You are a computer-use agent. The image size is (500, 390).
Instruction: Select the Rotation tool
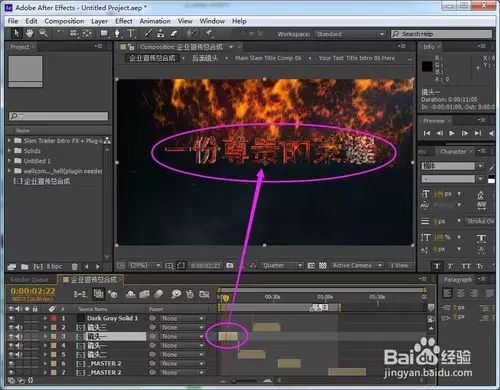[60, 33]
